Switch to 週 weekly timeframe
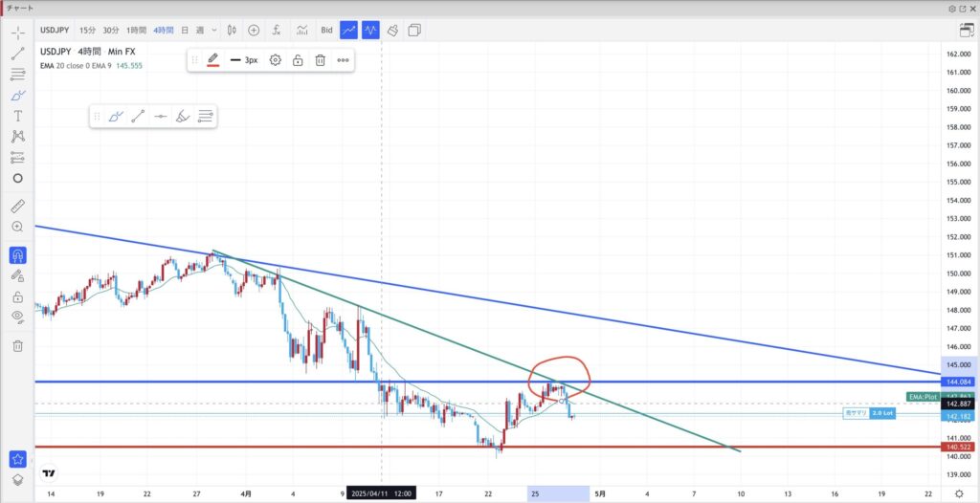 click(200, 30)
